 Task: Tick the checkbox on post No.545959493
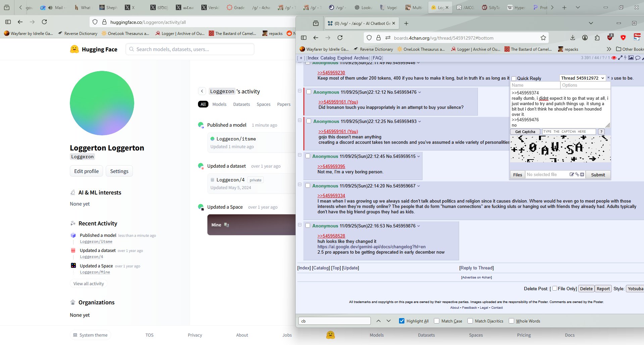click(x=309, y=121)
